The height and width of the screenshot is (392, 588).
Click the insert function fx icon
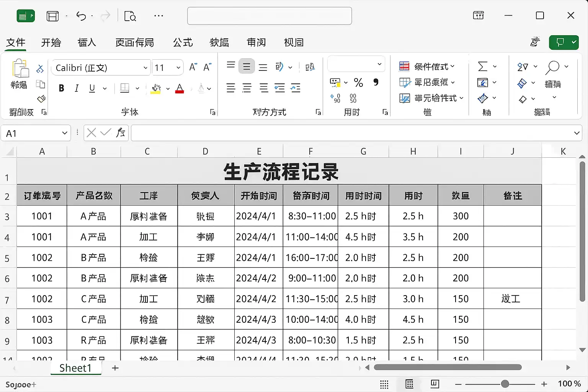(121, 133)
